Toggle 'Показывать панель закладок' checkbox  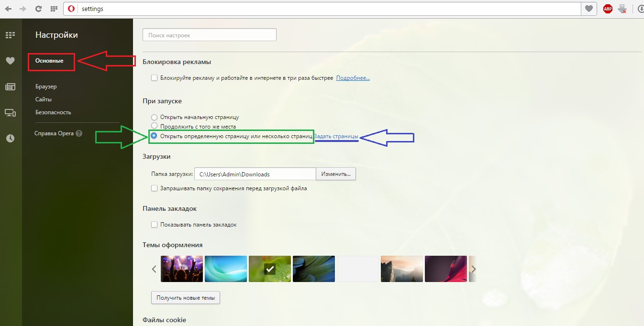click(154, 225)
